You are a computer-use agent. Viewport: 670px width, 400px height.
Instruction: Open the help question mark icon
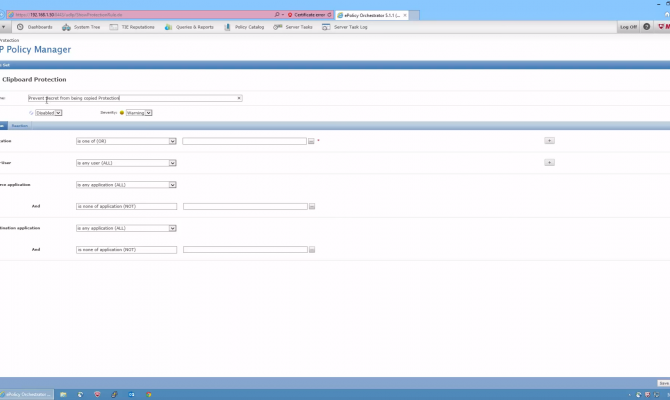tap(646, 27)
